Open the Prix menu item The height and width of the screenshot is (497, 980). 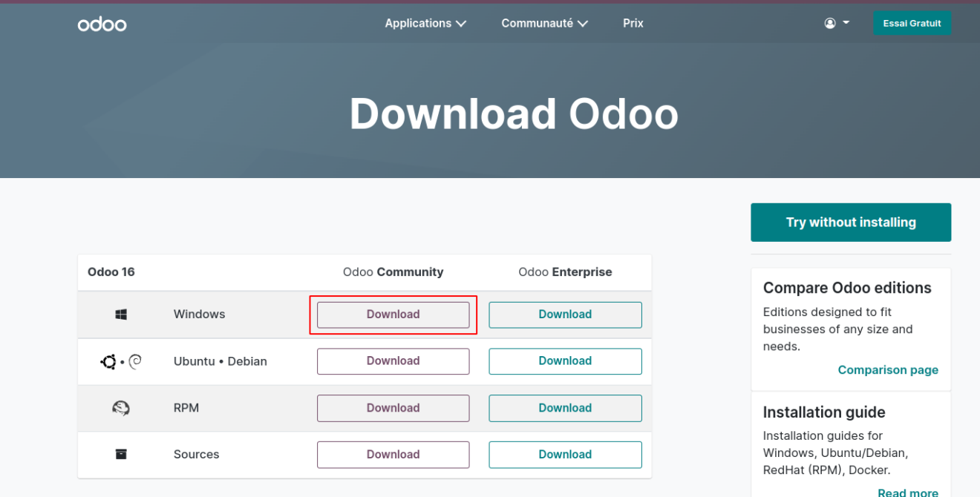[x=633, y=23]
